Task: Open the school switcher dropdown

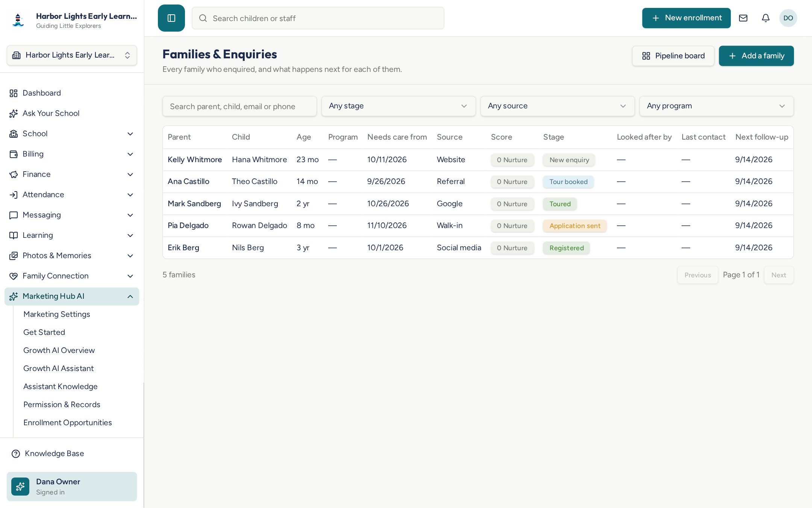Action: (x=72, y=55)
